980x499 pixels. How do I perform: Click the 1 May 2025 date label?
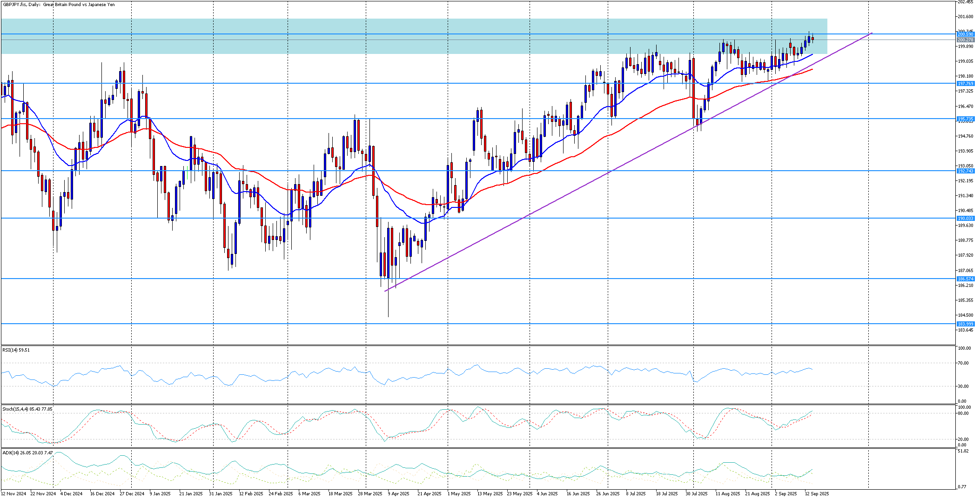pos(459,494)
